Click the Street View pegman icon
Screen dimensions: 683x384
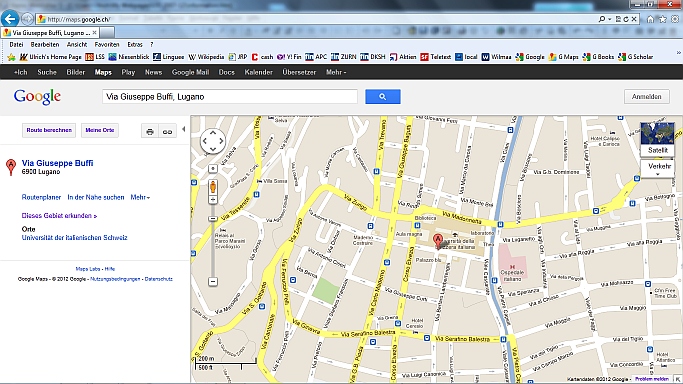(x=213, y=187)
